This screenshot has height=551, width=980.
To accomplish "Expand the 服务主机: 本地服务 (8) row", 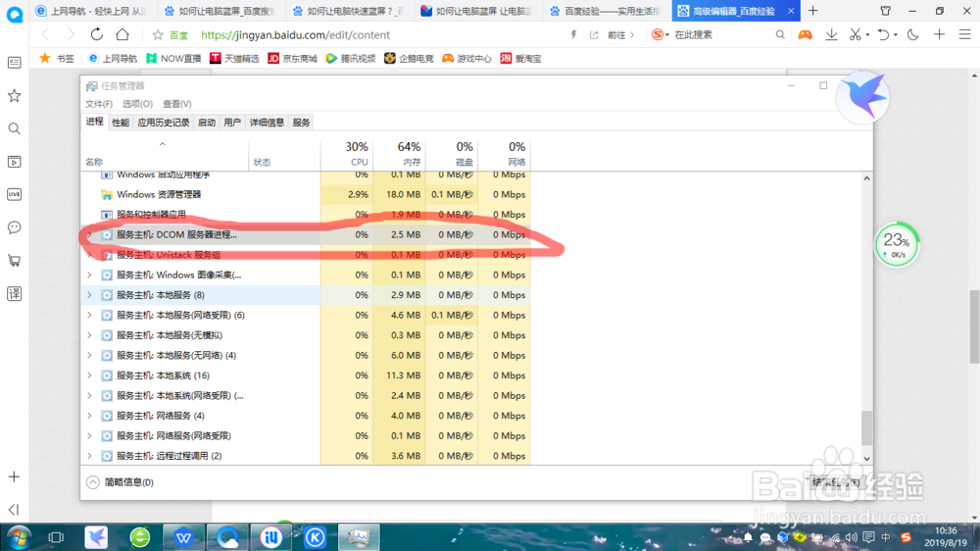I will [89, 295].
